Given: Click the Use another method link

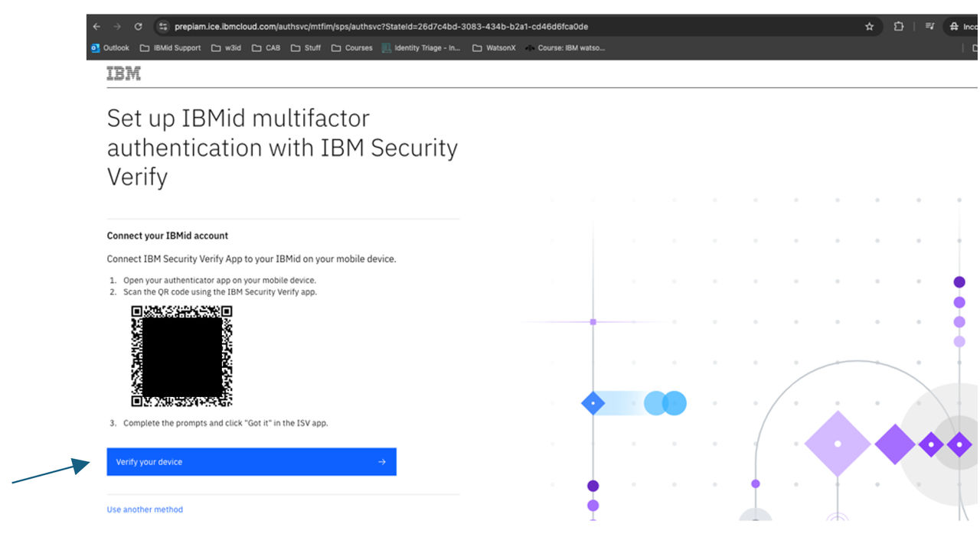Looking at the screenshot, I should point(145,509).
